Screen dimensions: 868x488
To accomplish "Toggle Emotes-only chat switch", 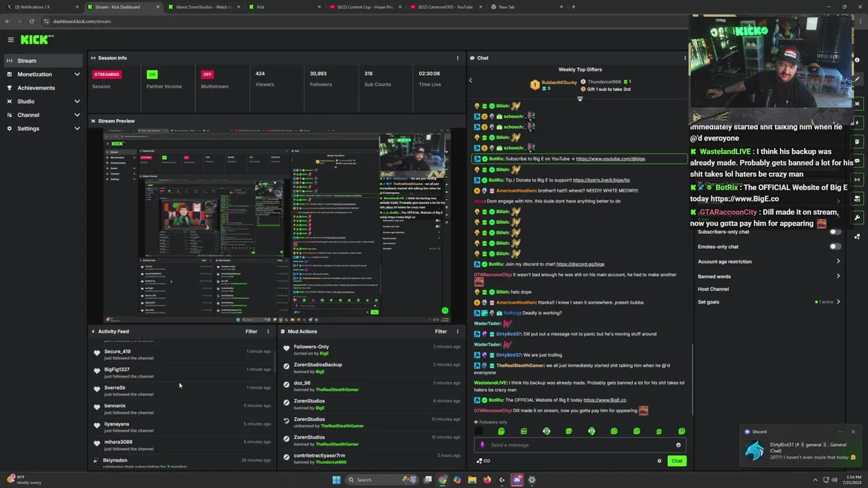I will 835,247.
